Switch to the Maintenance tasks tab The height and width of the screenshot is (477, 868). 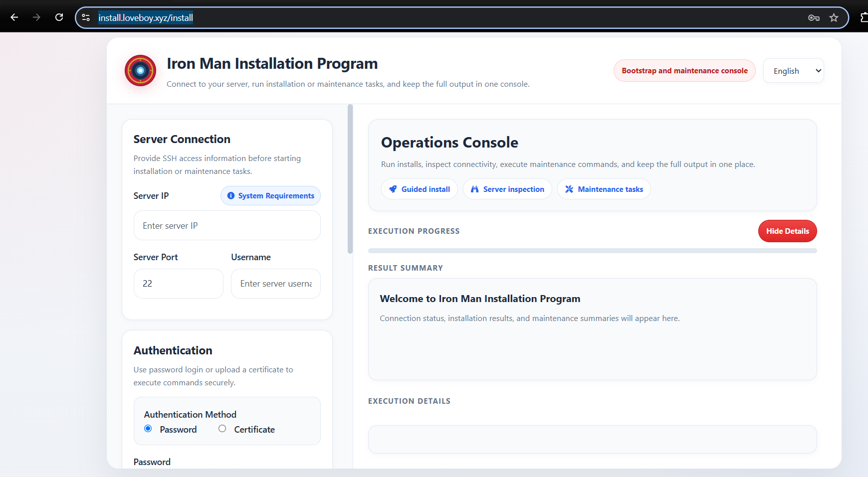[604, 189]
